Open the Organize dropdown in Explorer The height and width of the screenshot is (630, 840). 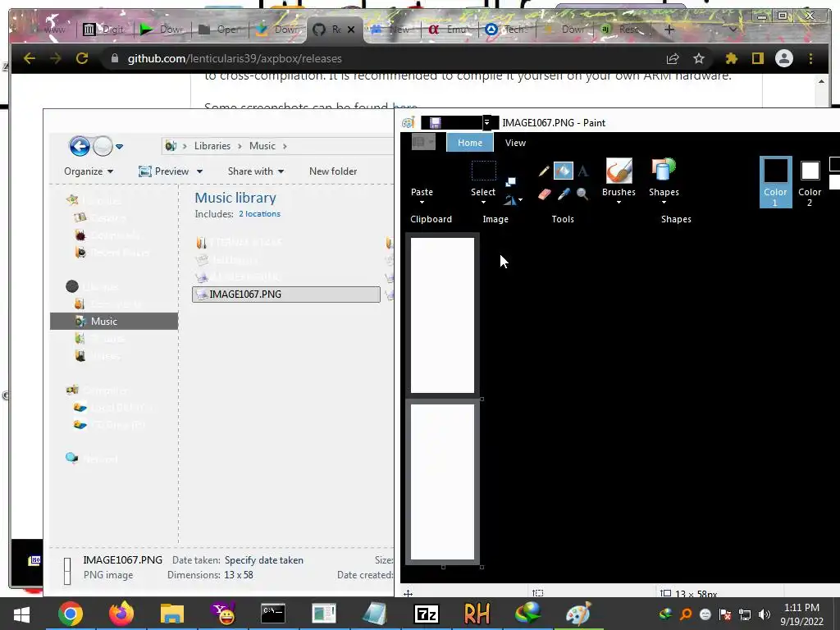pos(89,171)
